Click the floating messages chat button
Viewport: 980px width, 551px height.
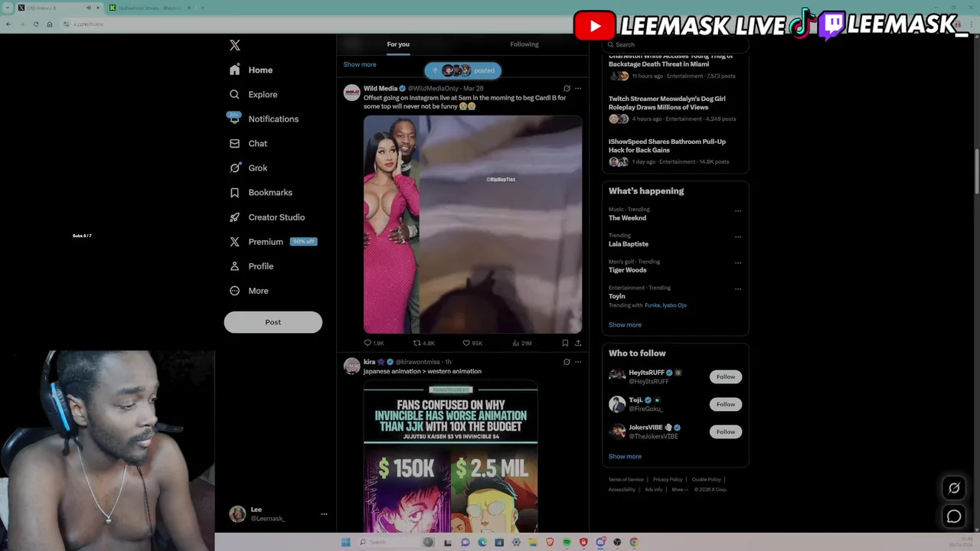[x=954, y=517]
